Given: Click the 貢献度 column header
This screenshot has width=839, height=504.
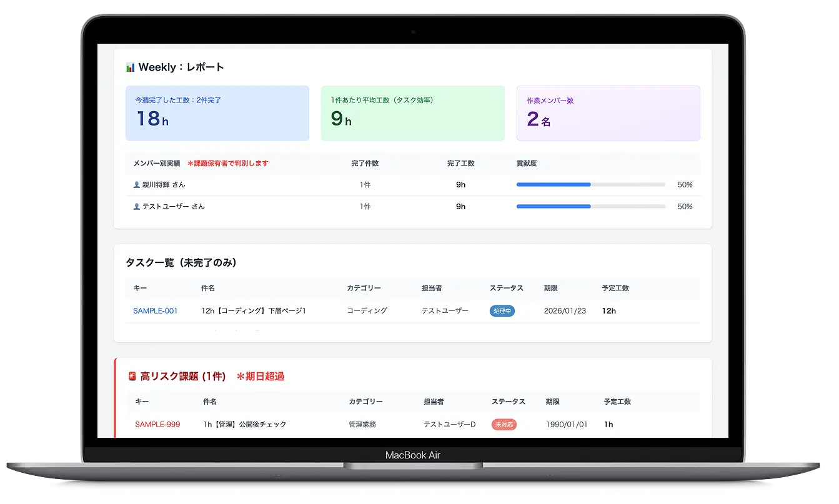Looking at the screenshot, I should pyautogui.click(x=526, y=164).
